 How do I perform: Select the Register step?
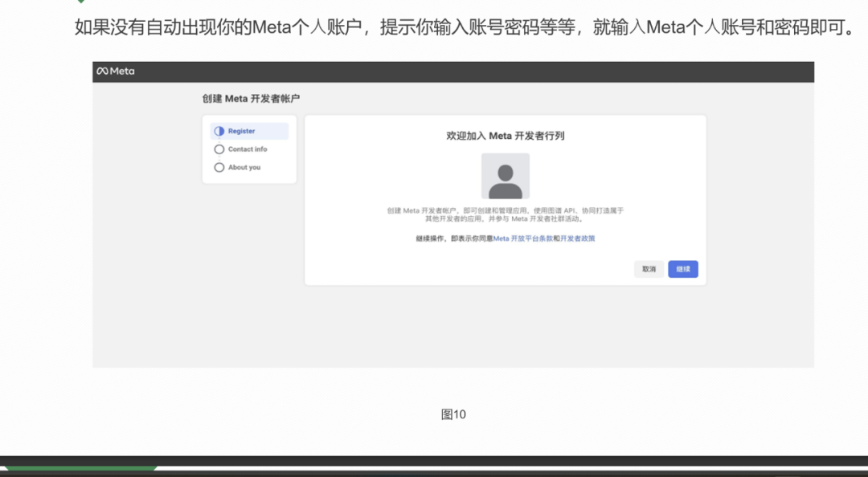point(249,131)
